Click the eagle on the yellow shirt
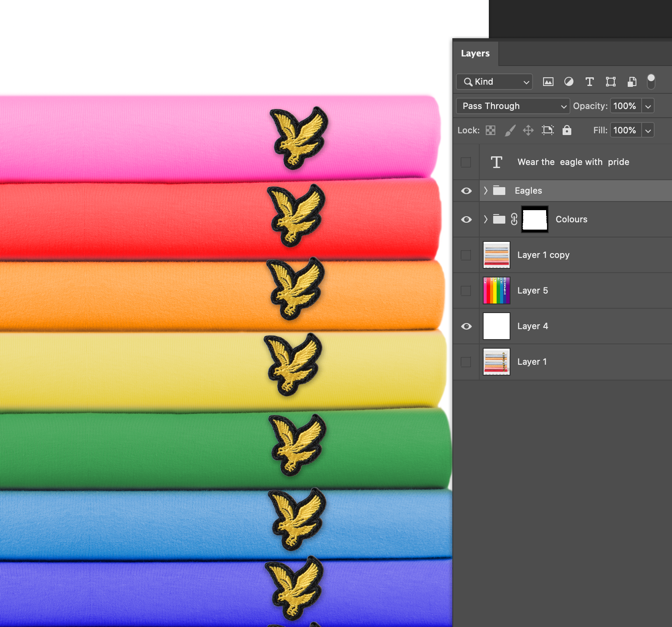This screenshot has width=672, height=627. (293, 364)
